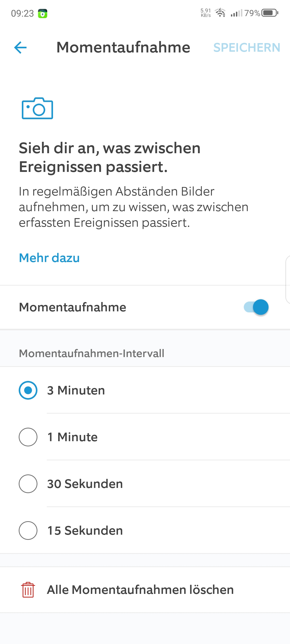The width and height of the screenshot is (290, 644).
Task: Tap the Wi-Fi icon in status bar
Action: [x=220, y=12]
